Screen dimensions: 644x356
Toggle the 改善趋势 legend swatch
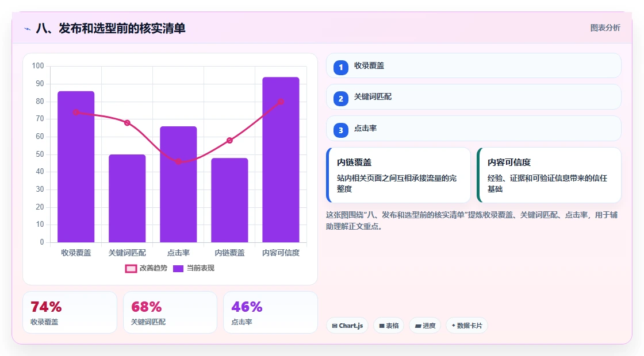131,269
